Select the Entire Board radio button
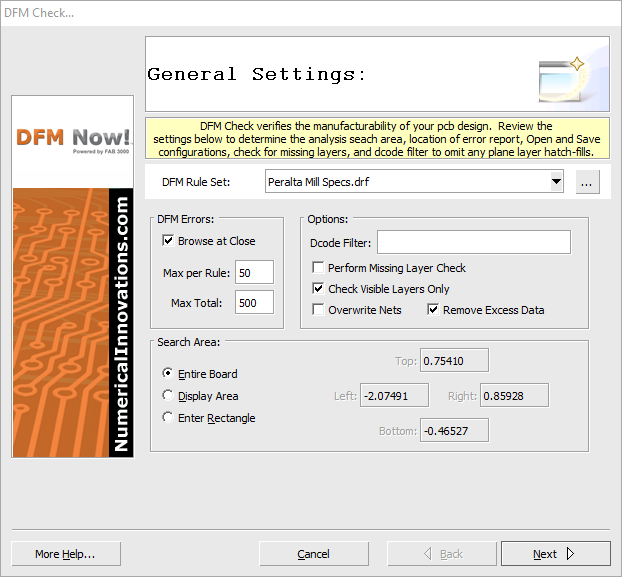This screenshot has height=577, width=622. tap(168, 374)
